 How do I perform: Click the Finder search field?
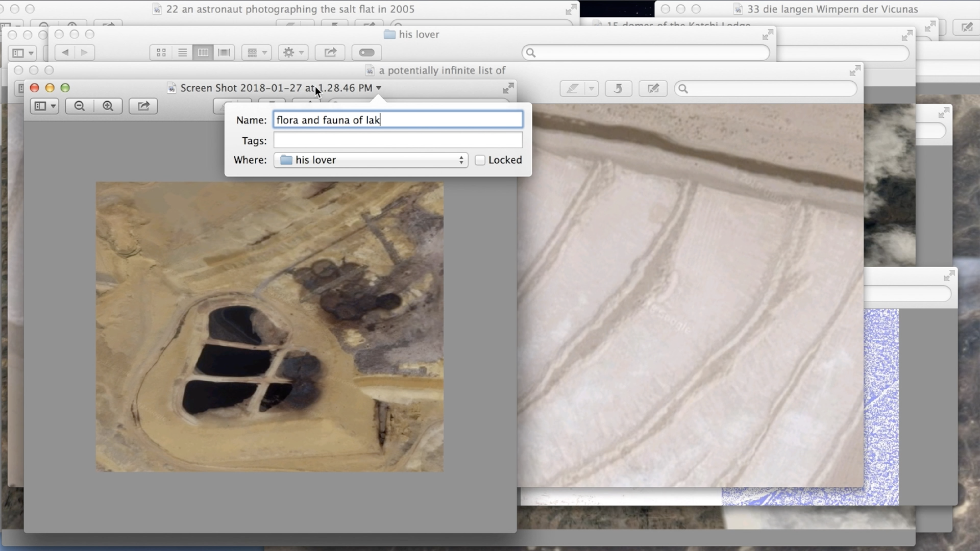(x=646, y=52)
